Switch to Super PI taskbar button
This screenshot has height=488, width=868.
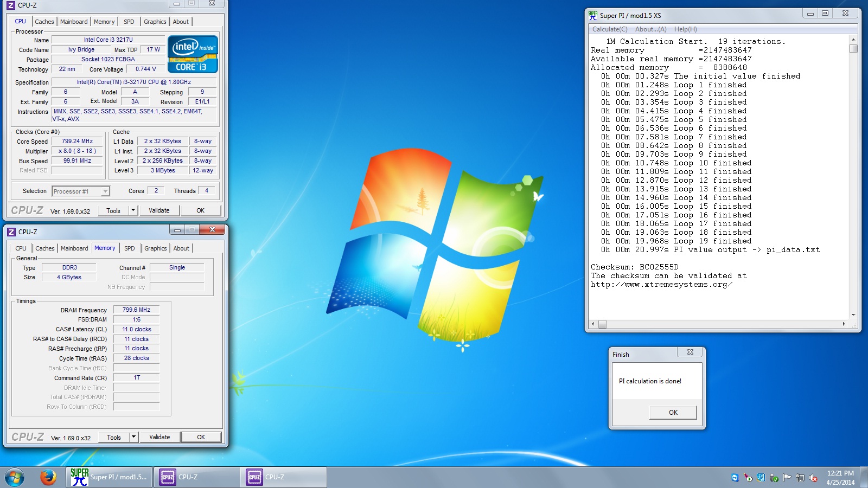109,477
